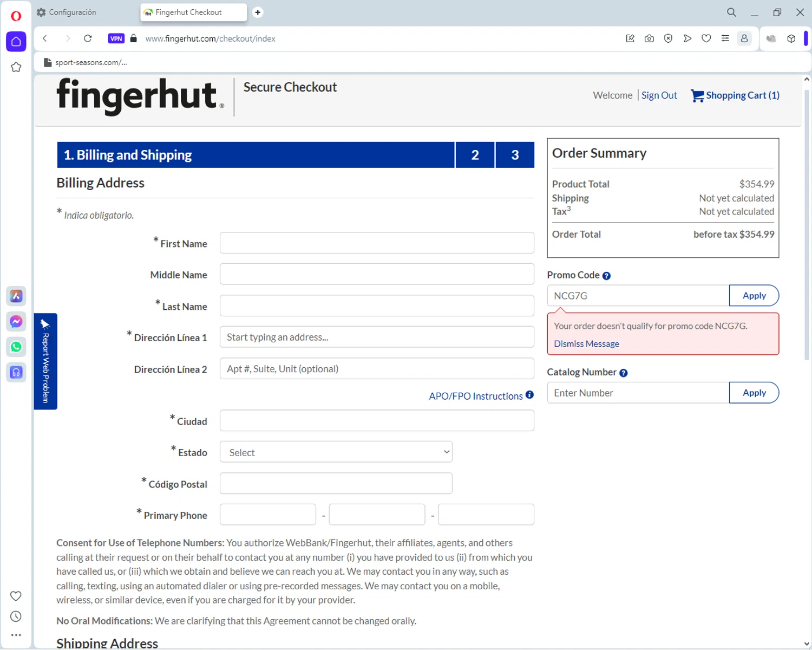Click the middle Primary Phone box
Viewport: 812px width, 650px height.
pos(377,515)
